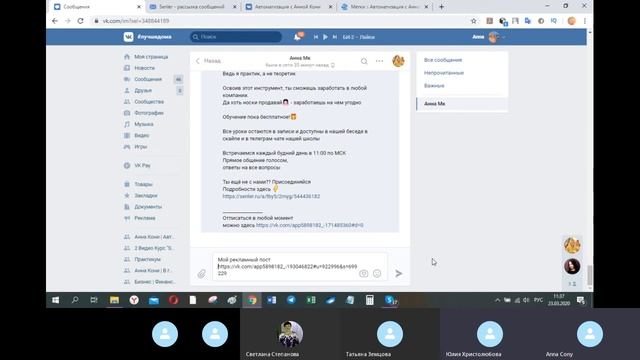
Task: Open Skype from the taskbar
Action: pos(390,300)
